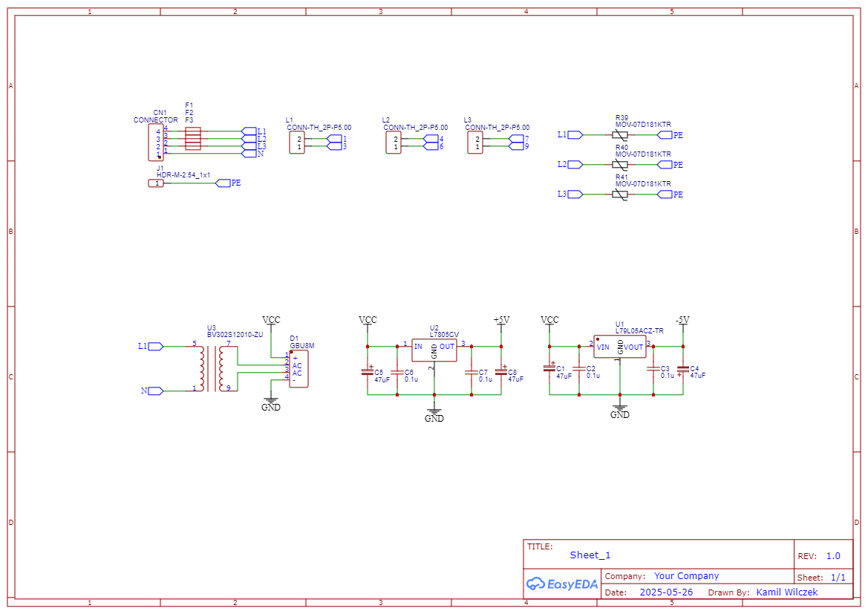Click the GND symbol under U1

[620, 411]
